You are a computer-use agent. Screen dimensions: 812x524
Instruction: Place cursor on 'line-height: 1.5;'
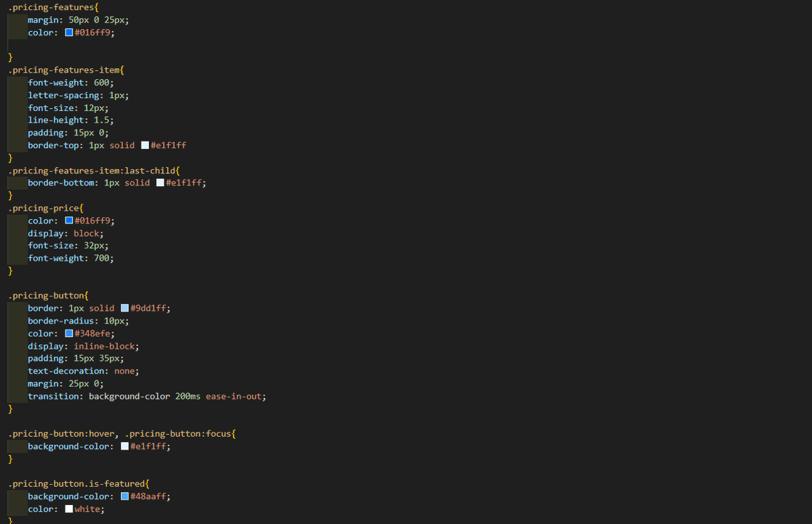click(71, 120)
